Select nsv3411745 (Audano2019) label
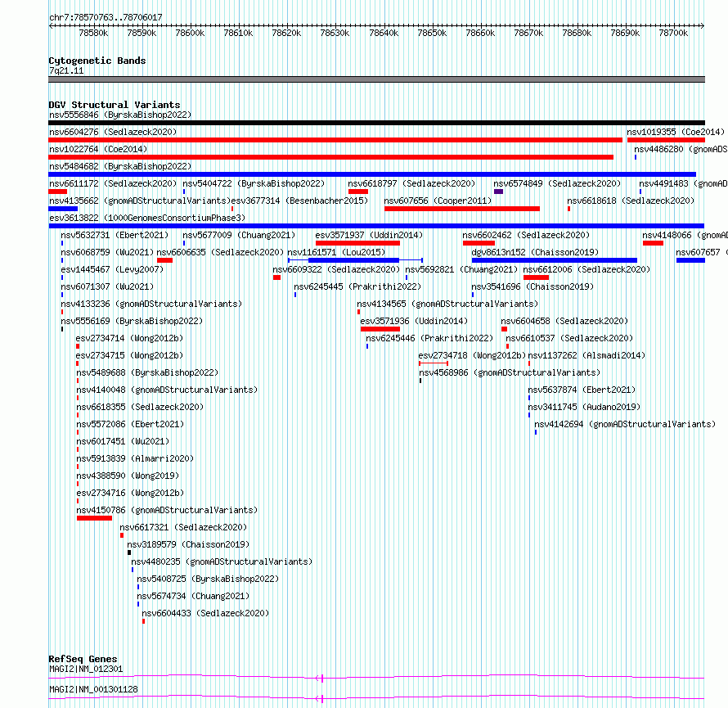 click(x=584, y=407)
